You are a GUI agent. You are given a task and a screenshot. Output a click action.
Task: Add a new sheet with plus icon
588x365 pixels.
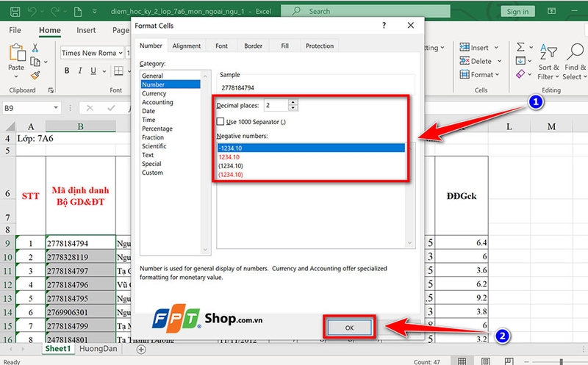coord(141,350)
